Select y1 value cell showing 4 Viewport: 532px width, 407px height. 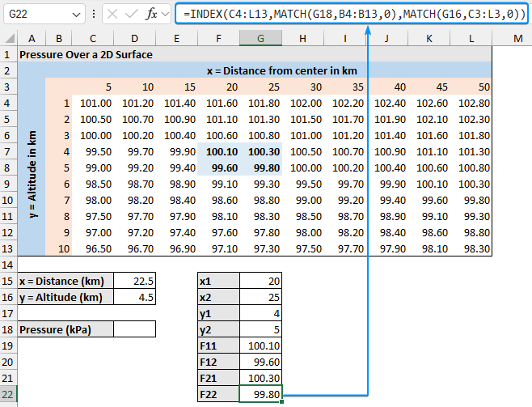coord(260,313)
